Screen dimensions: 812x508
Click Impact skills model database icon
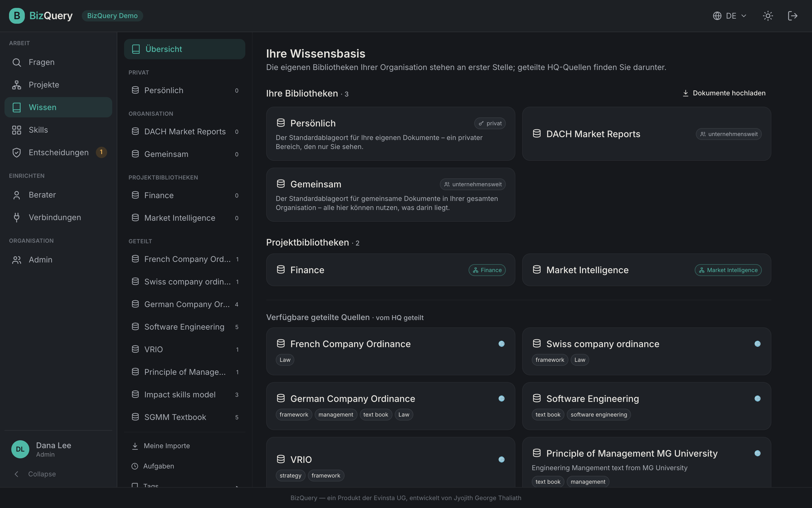pyautogui.click(x=135, y=395)
